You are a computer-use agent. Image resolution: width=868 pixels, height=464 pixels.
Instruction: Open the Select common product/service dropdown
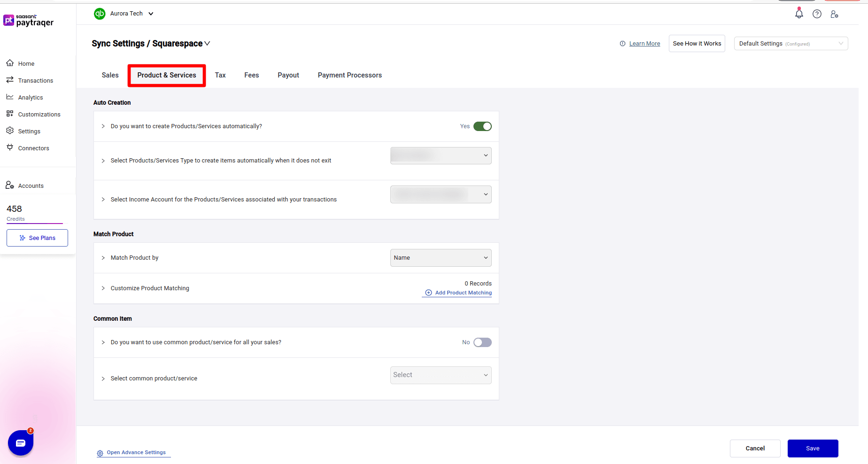click(x=441, y=375)
